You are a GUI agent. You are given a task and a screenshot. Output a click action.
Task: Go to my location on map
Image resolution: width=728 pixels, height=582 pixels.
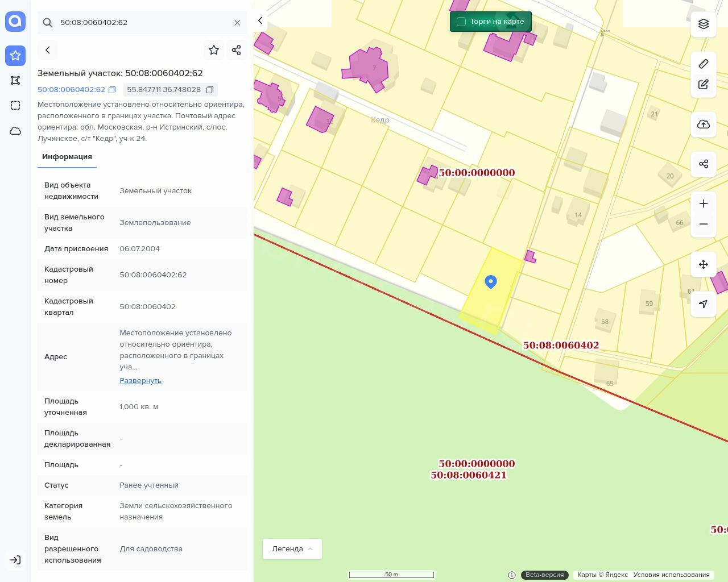click(x=703, y=304)
